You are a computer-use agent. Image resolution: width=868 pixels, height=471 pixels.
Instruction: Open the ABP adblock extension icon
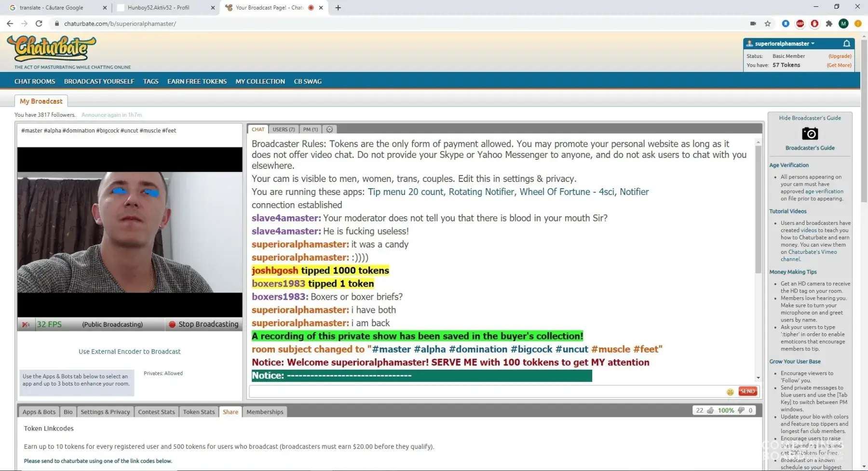[x=800, y=24]
